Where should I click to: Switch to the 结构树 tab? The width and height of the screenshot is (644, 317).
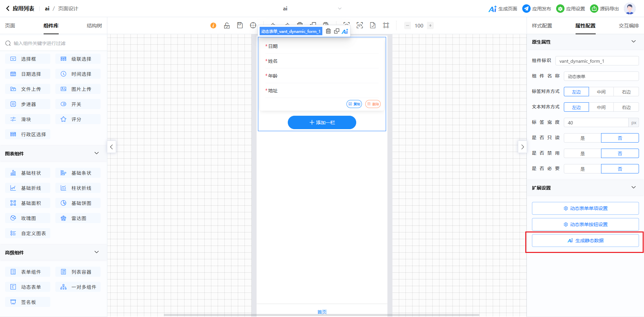(x=94, y=26)
